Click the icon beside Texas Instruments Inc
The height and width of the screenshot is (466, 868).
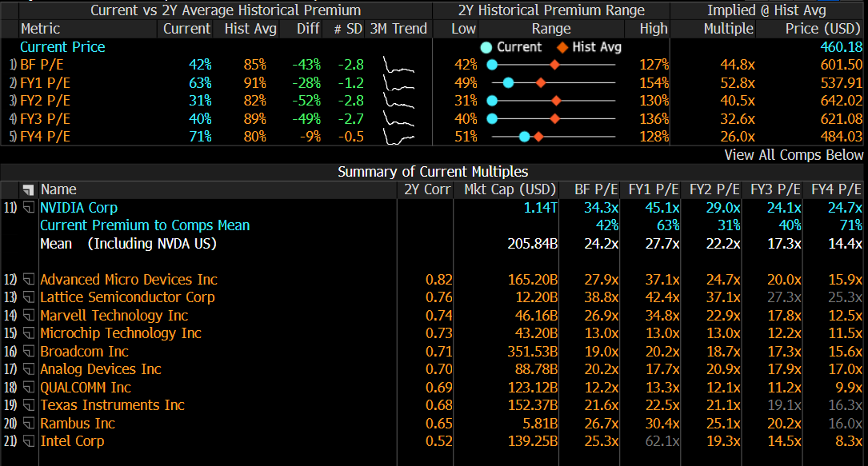(x=29, y=405)
